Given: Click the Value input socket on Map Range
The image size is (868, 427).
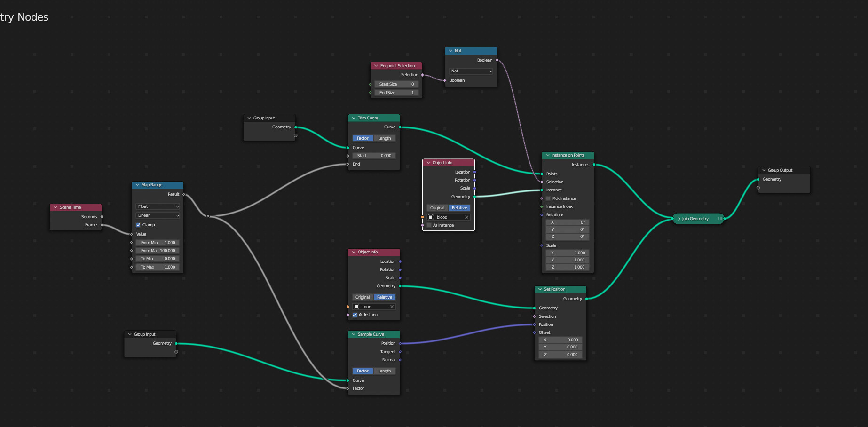Looking at the screenshot, I should pos(131,234).
